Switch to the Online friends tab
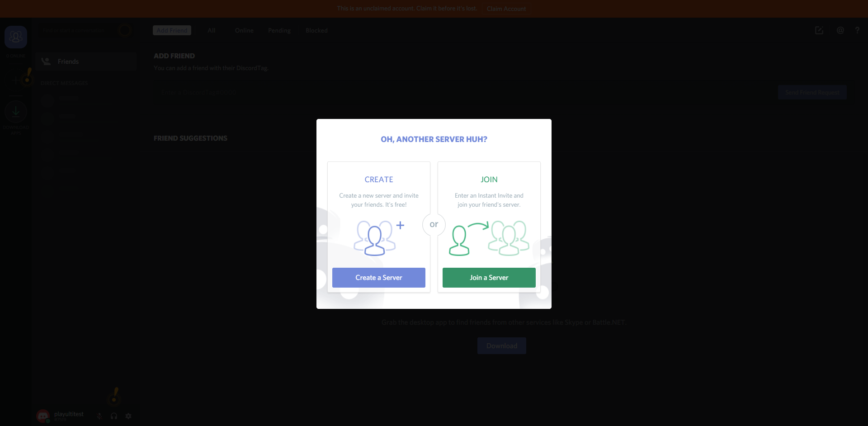 244,30
